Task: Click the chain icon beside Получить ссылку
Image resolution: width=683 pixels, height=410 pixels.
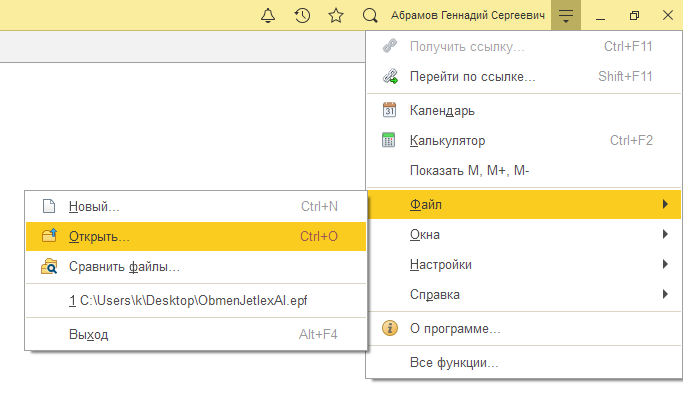Action: tap(389, 46)
